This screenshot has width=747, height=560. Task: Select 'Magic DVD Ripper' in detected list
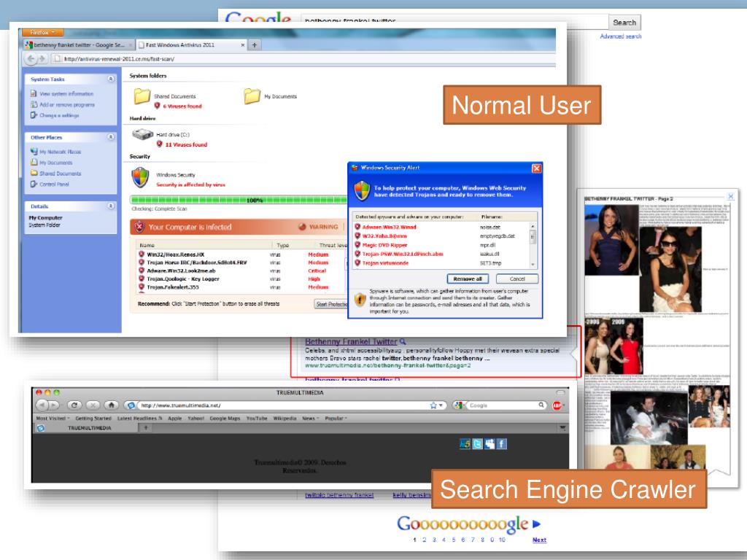click(384, 245)
